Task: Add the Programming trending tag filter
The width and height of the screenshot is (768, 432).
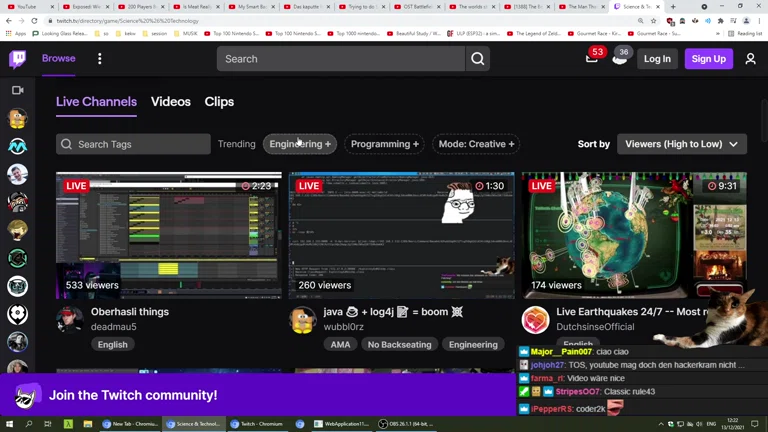Action: point(384,144)
